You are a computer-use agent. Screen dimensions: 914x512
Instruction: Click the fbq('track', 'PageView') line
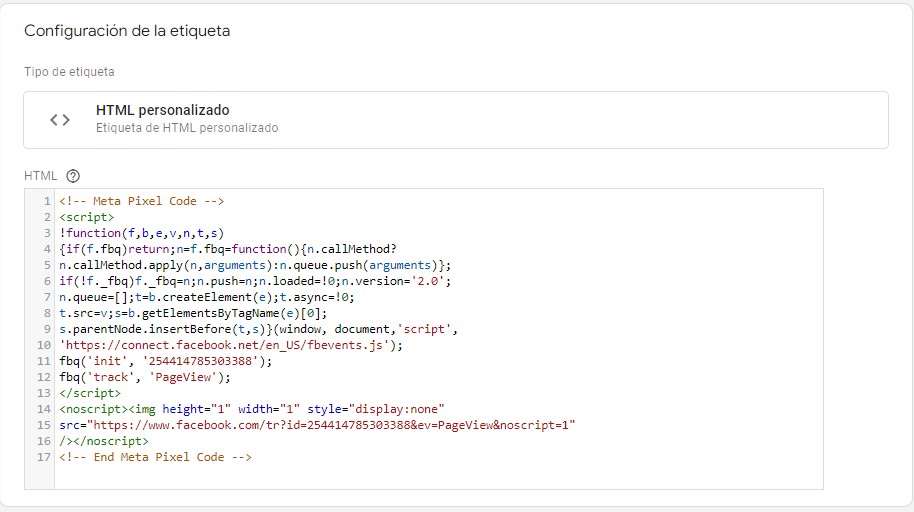coord(145,377)
